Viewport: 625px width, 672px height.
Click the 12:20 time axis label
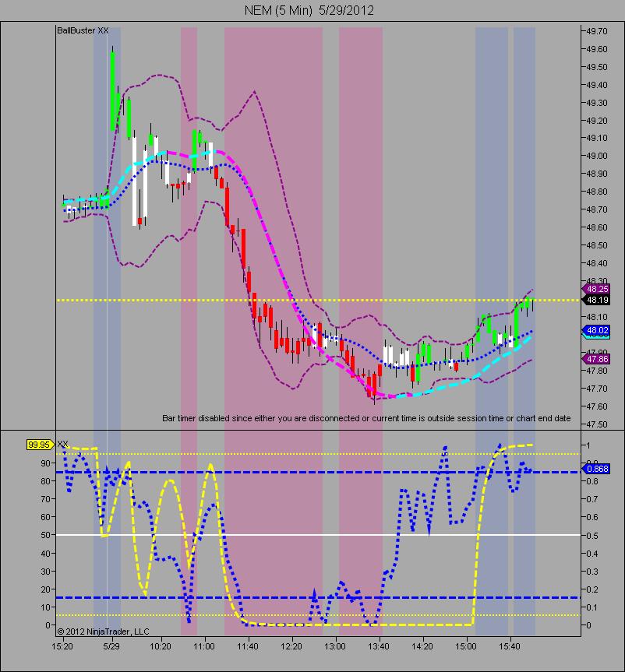click(x=291, y=646)
